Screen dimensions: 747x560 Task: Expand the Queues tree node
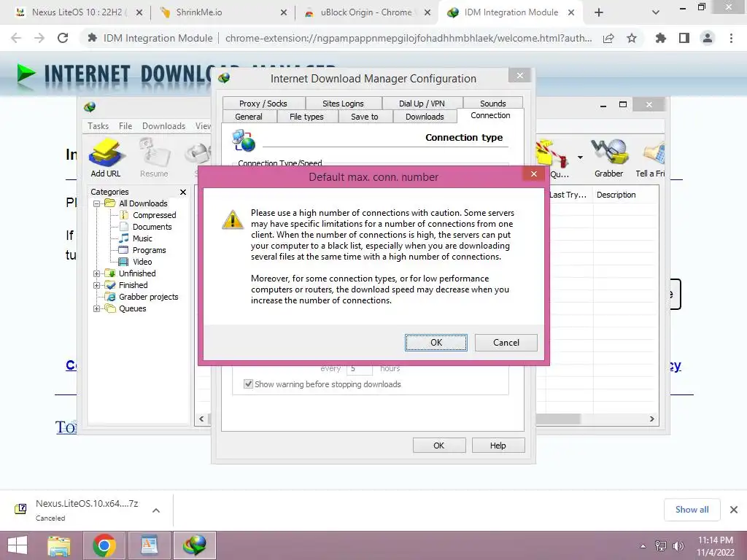97,308
